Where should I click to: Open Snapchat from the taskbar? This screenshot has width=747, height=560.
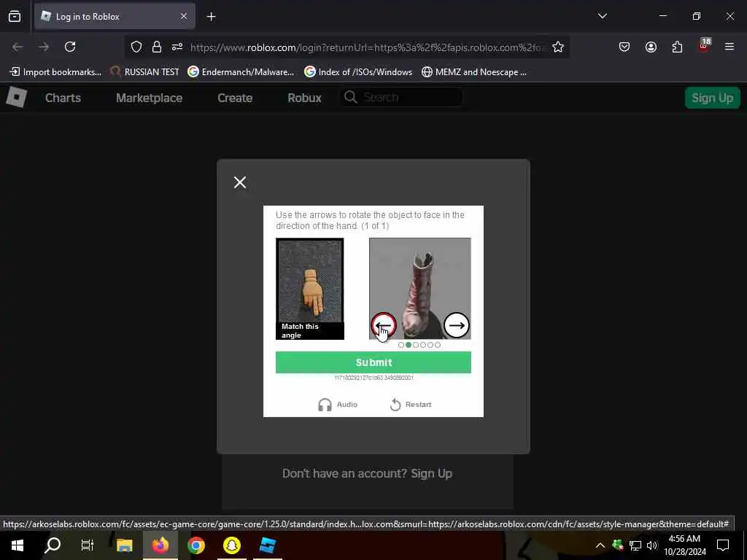(x=231, y=545)
